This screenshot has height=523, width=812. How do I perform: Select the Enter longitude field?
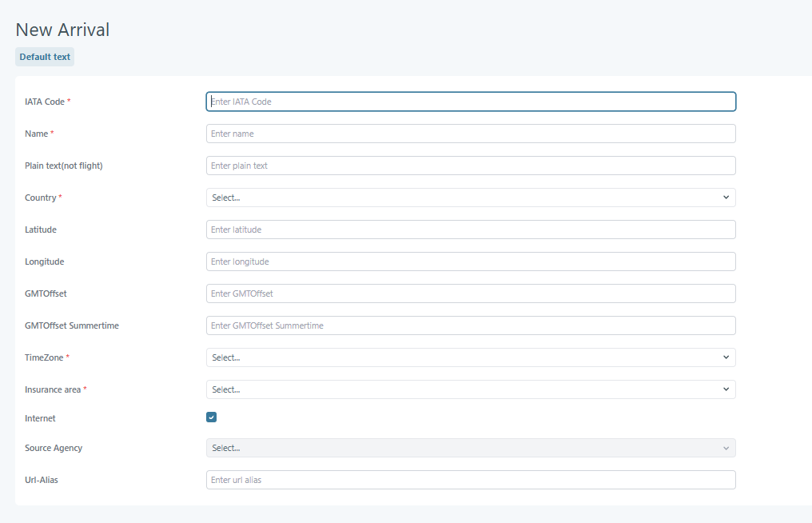tap(470, 261)
